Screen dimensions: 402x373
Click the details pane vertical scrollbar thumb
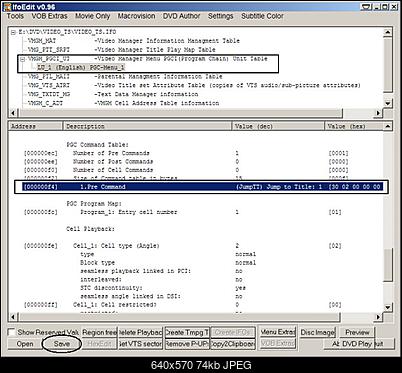tap(388, 265)
